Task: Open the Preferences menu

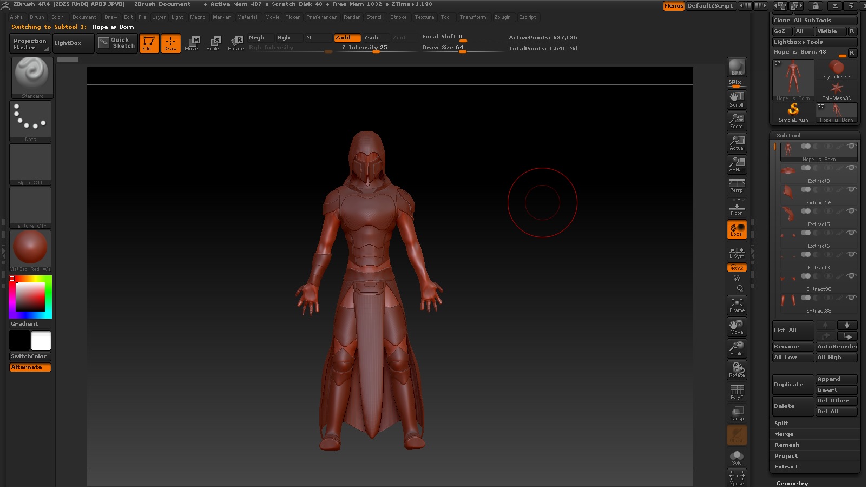Action: coord(322,17)
